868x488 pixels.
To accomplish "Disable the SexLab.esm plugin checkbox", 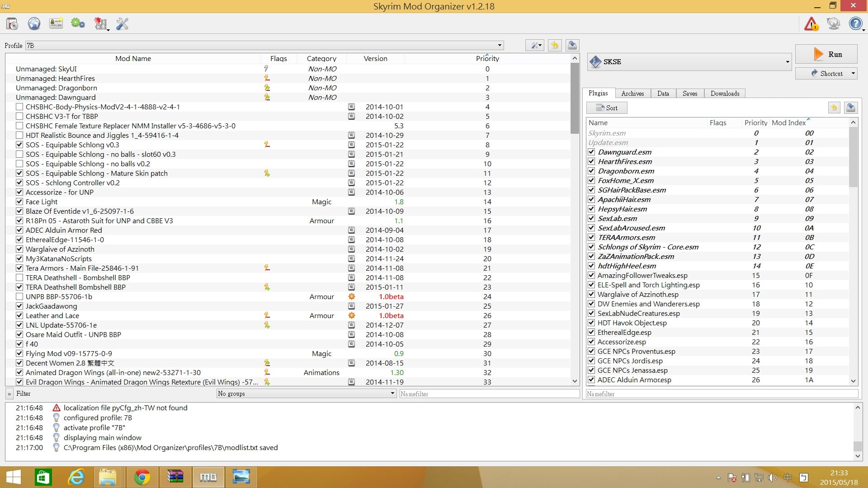I will 591,218.
